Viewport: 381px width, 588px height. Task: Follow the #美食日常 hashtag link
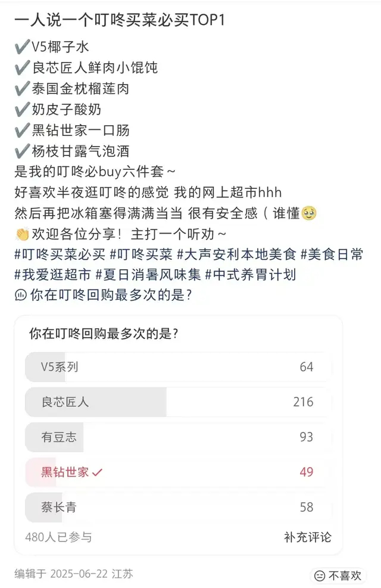pyautogui.click(x=332, y=255)
